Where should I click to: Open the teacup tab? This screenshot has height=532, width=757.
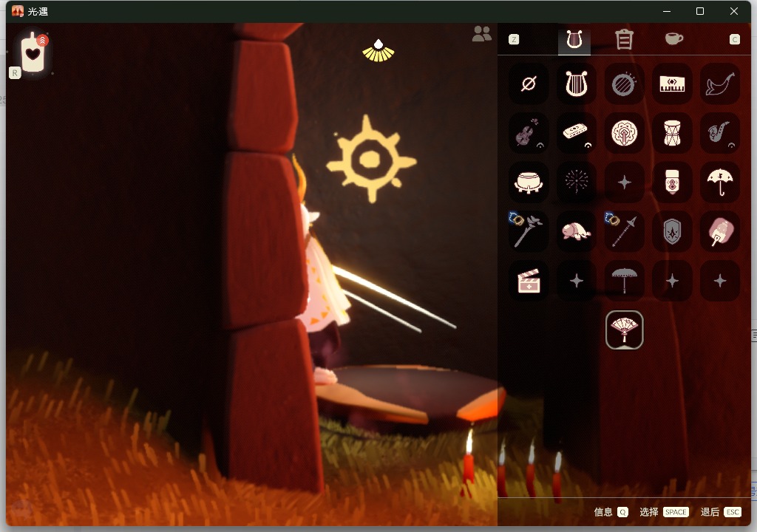tap(674, 38)
